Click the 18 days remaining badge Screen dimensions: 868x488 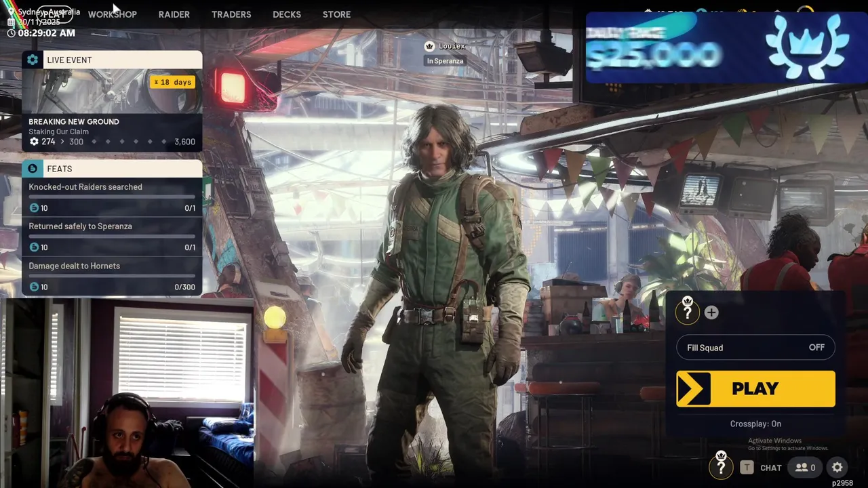[173, 82]
